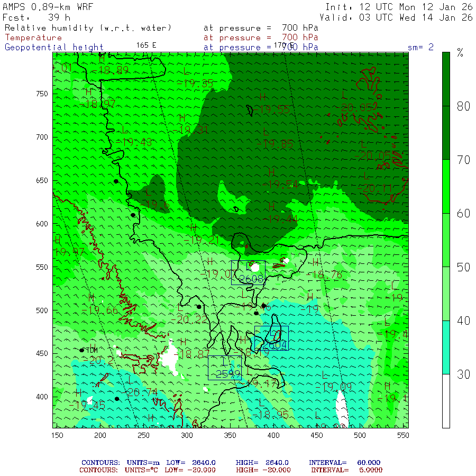Click the blue box labeled L 2599
This screenshot has width=476, height=476.
(225, 368)
